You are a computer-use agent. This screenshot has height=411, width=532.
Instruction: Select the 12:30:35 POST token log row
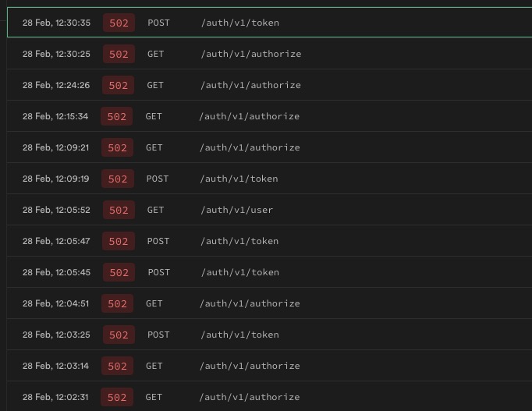(x=265, y=23)
